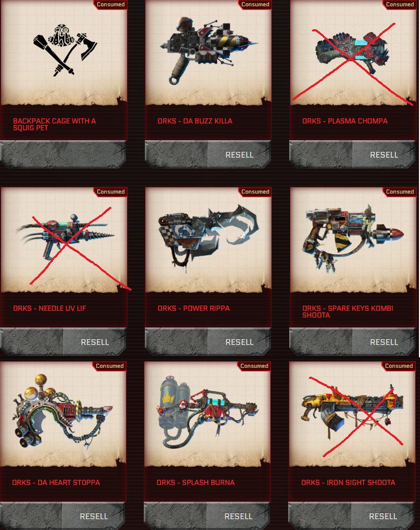Open the Power Rippa claw image
Image resolution: width=420 pixels, height=530 pixels.
tap(209, 238)
